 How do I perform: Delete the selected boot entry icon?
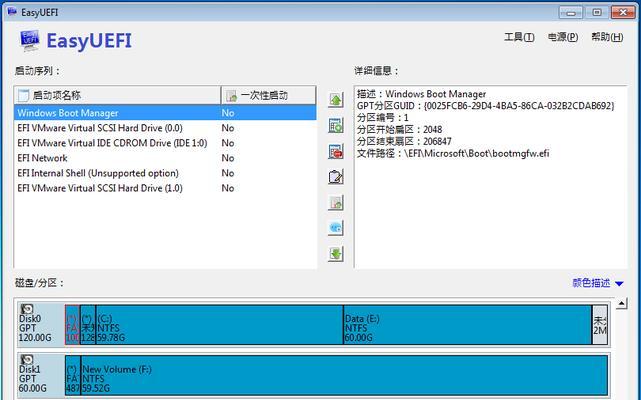click(336, 151)
